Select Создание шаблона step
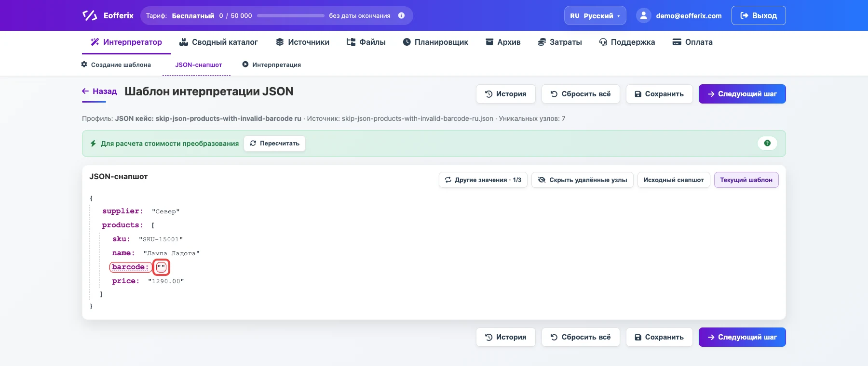 [116, 65]
